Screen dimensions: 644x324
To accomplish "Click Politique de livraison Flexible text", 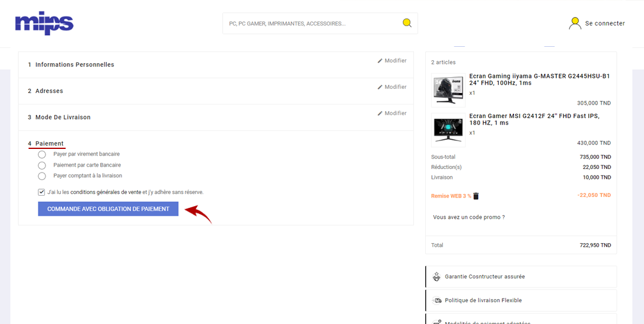I will (x=484, y=300).
